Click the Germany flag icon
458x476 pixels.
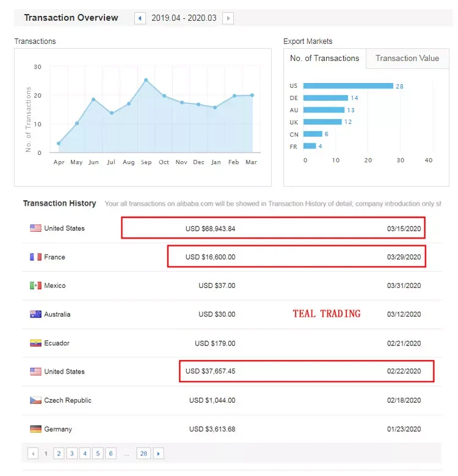[35, 429]
